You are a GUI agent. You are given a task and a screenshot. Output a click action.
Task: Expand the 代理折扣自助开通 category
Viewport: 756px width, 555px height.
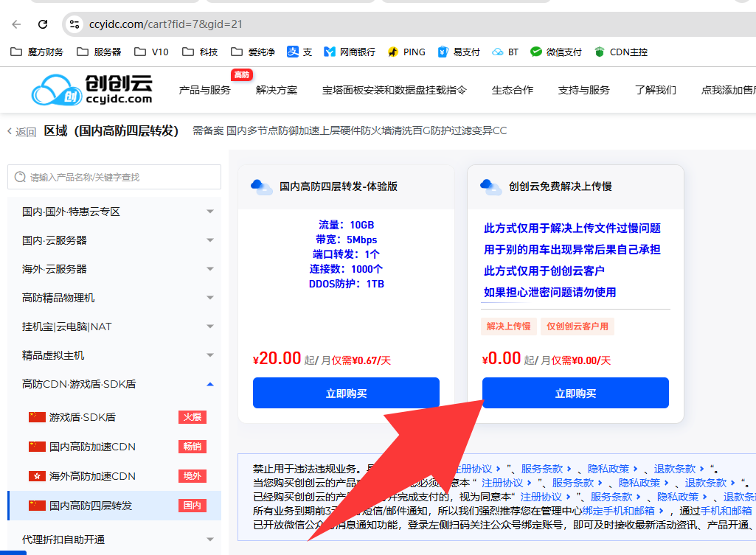tap(114, 540)
